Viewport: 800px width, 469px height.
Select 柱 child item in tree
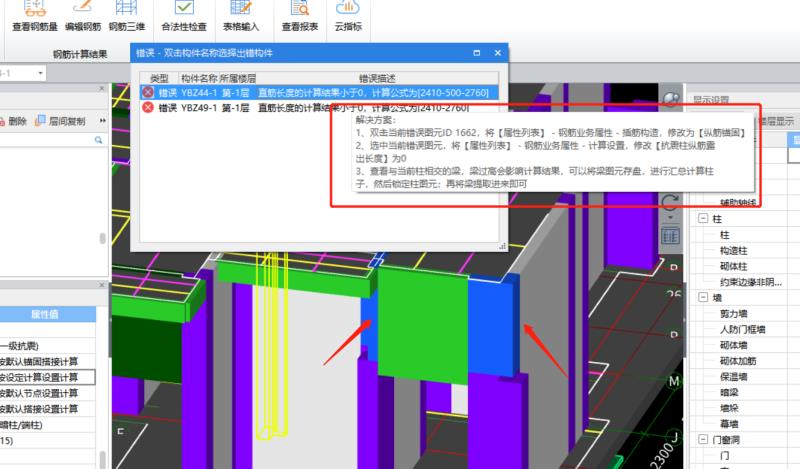coord(724,235)
